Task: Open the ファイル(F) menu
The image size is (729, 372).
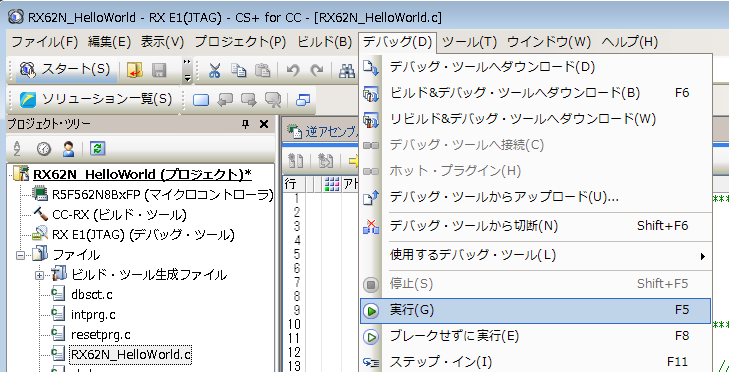Action: (x=44, y=42)
